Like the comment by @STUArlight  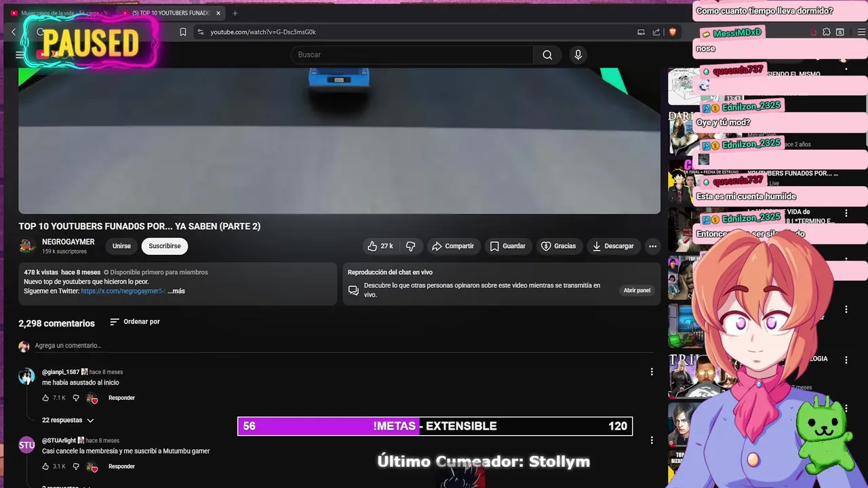click(45, 466)
